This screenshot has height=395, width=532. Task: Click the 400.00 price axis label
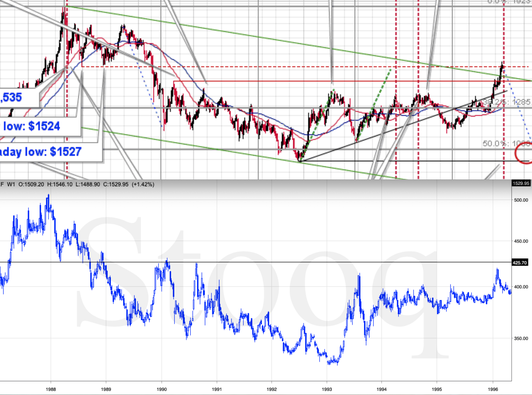(521, 287)
